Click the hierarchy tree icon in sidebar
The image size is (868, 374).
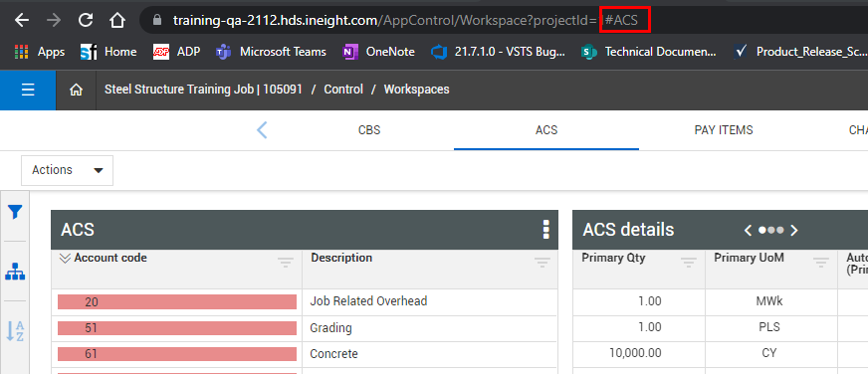click(15, 272)
